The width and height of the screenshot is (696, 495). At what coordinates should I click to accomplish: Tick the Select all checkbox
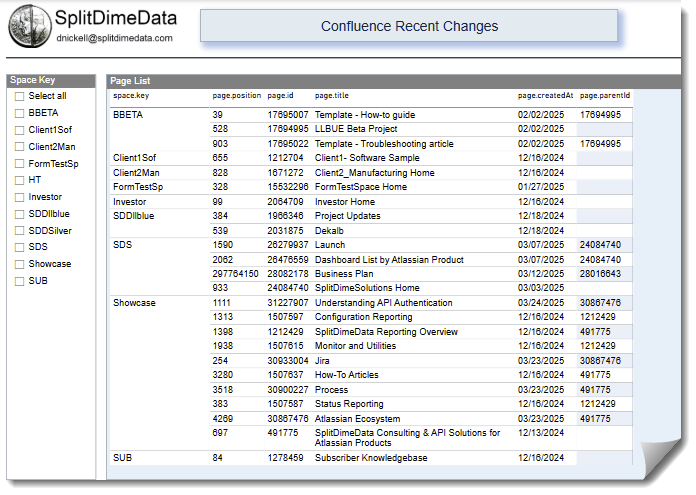(19, 96)
